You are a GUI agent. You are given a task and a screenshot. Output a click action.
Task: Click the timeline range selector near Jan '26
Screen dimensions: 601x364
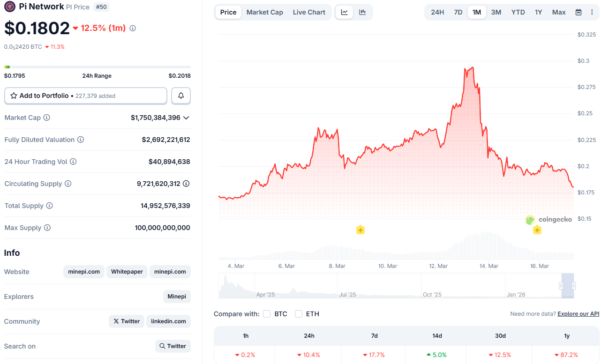coord(567,286)
